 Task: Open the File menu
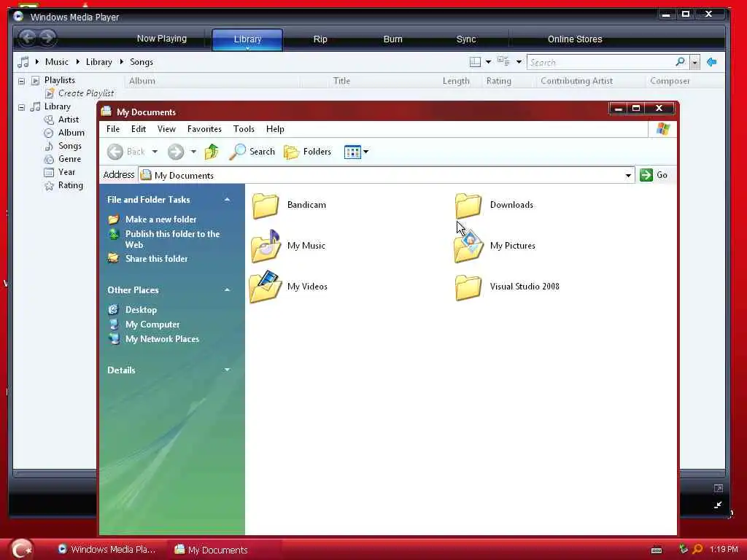coord(113,129)
